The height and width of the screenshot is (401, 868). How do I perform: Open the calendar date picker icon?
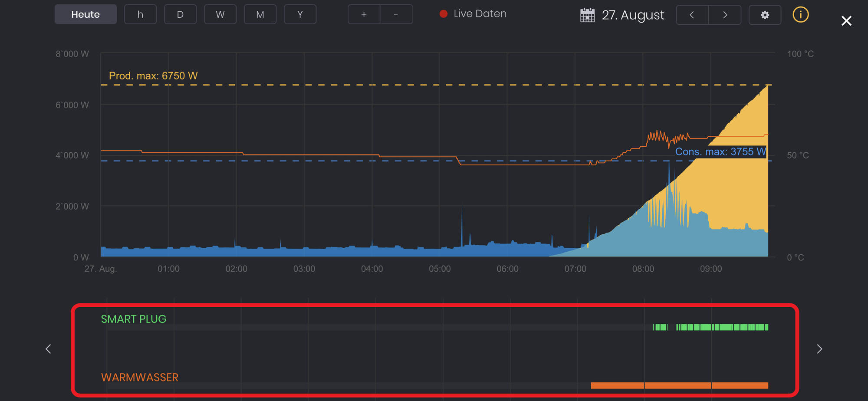pyautogui.click(x=587, y=15)
